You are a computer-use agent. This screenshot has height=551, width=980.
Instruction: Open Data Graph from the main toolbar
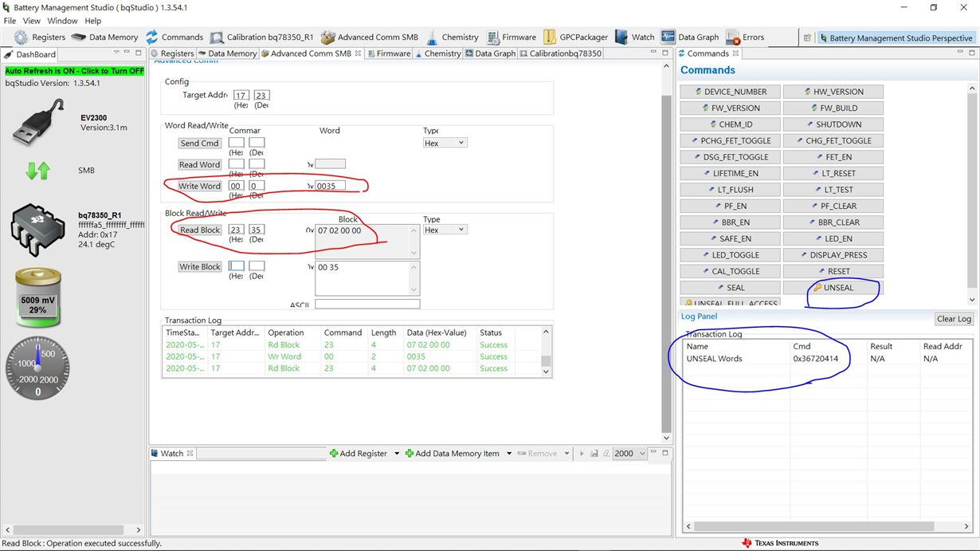(690, 37)
